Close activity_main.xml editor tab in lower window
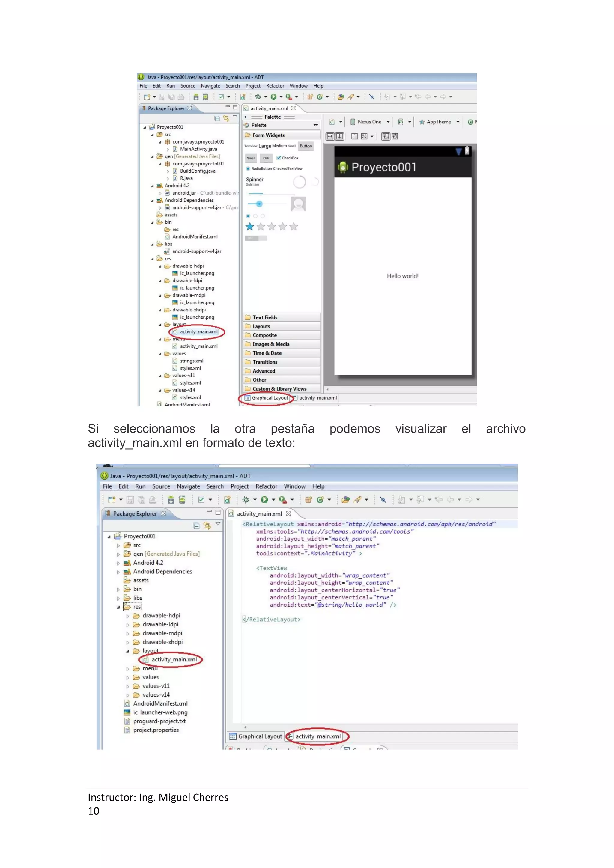 [288, 514]
